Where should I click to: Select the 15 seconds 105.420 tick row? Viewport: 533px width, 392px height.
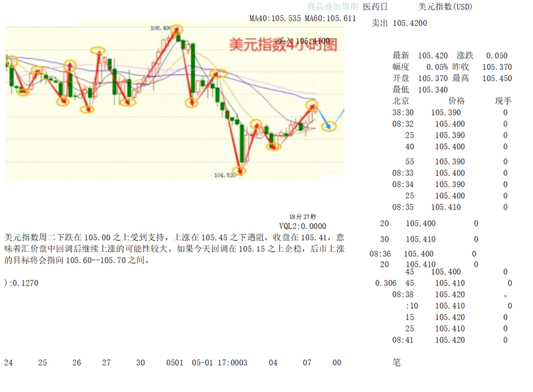point(456,317)
